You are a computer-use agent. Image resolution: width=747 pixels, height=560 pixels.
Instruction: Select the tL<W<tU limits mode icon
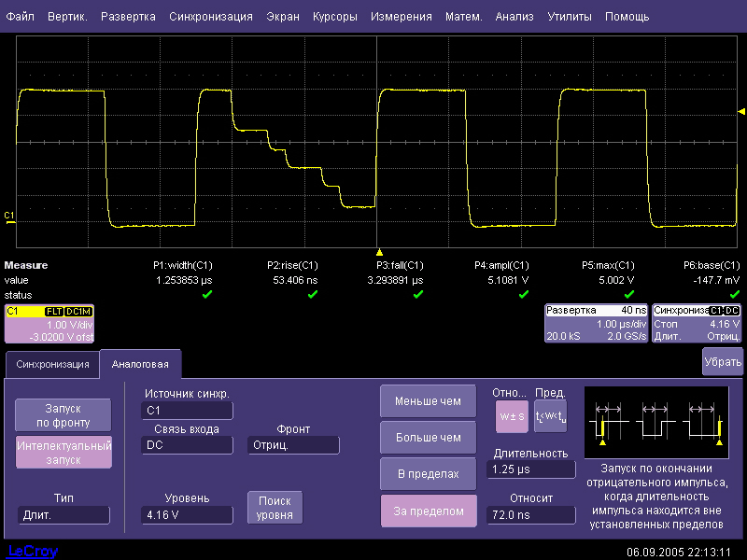(550, 415)
